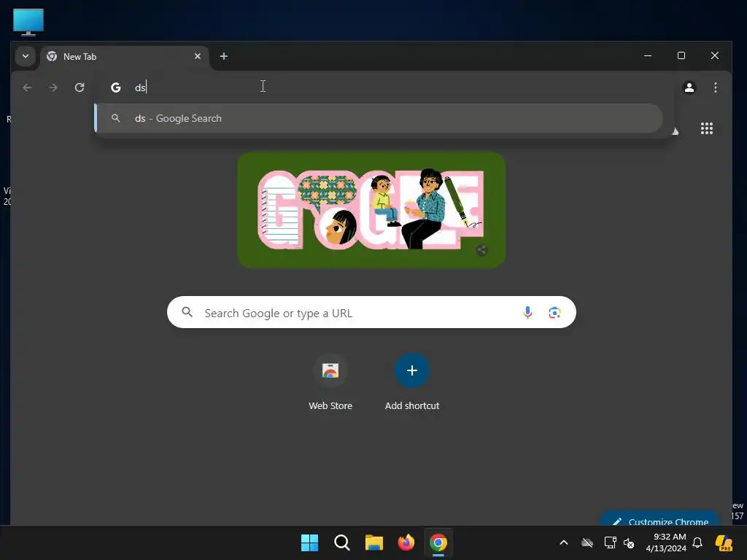Select the This PC desktop icon
The height and width of the screenshot is (560, 747).
pos(28,22)
